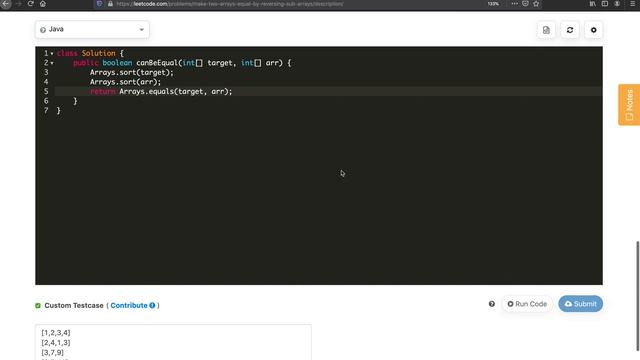Toggle the browser sidebar icon

tap(605, 4)
